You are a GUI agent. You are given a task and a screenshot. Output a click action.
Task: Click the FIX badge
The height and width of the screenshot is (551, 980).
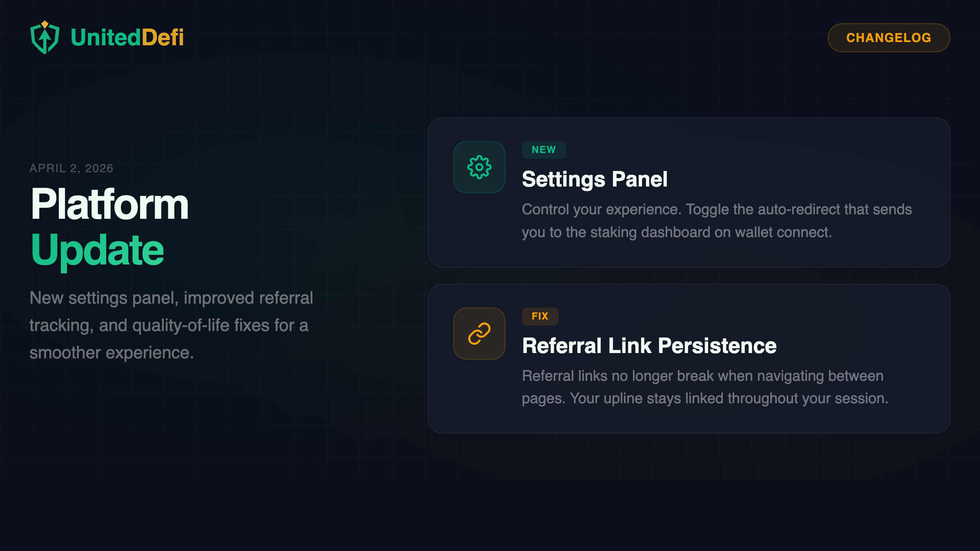[540, 316]
